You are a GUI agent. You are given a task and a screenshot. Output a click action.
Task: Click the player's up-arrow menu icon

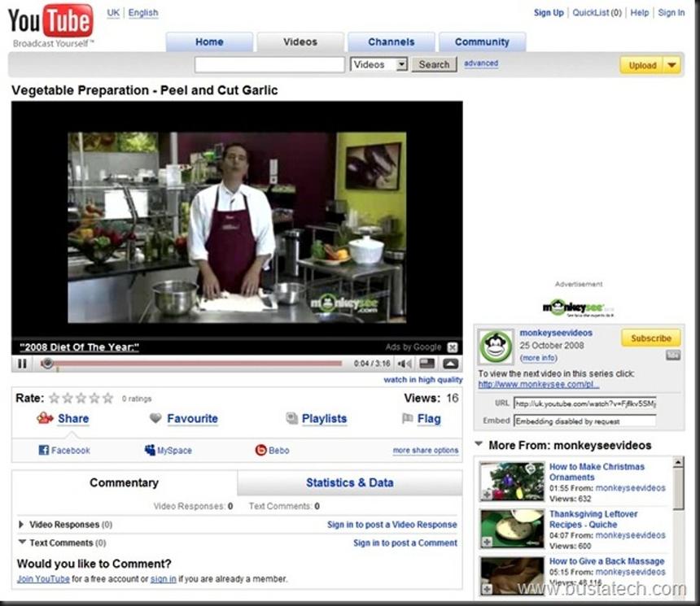pyautogui.click(x=450, y=364)
